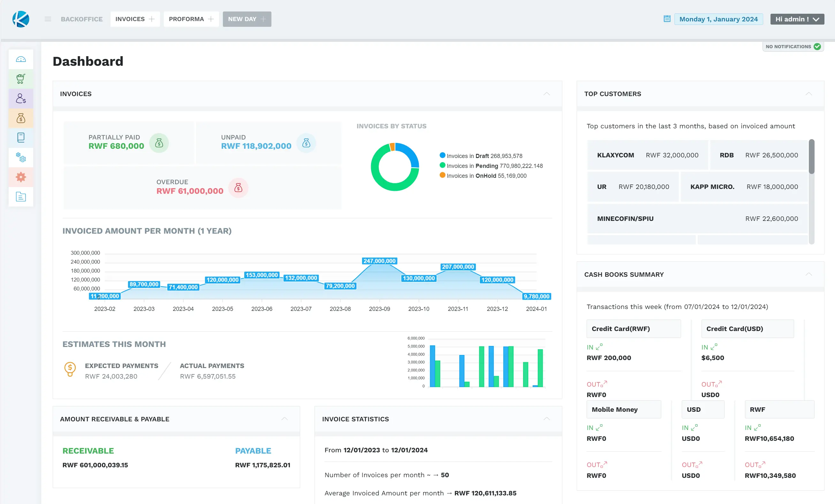Click the calendar icon beside the date
Viewport: 835px width, 504px height.
(x=667, y=19)
